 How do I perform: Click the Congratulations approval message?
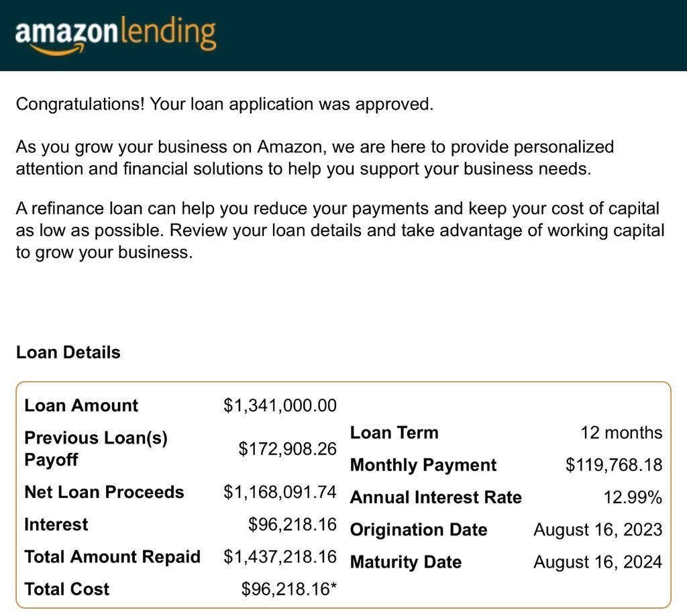[225, 104]
